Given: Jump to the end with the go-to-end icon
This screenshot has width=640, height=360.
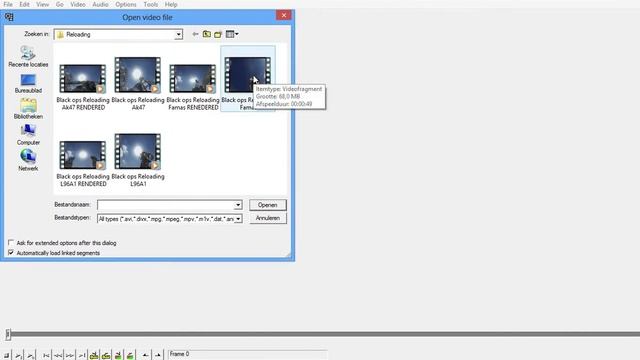Looking at the screenshot, I should tap(82, 356).
